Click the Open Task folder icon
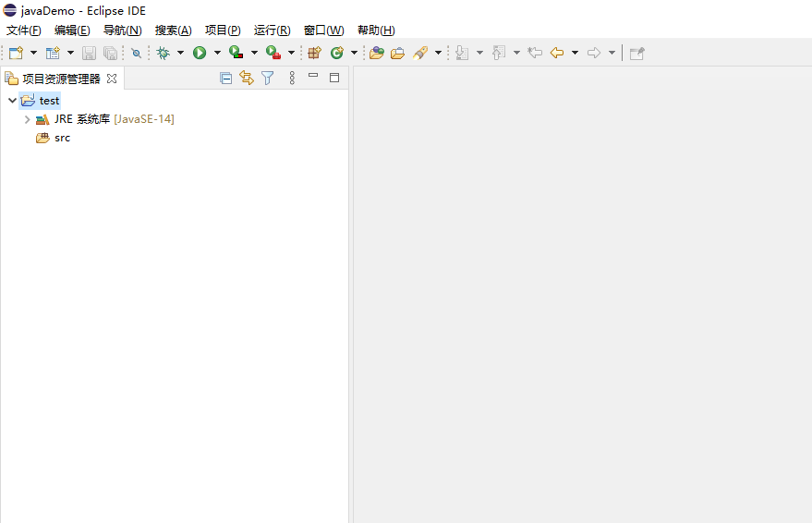Screen dimensions: 812x523 [x=398, y=53]
